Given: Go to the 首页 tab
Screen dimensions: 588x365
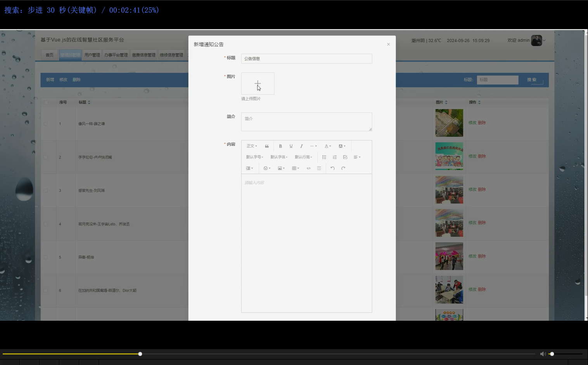Looking at the screenshot, I should pos(50,55).
